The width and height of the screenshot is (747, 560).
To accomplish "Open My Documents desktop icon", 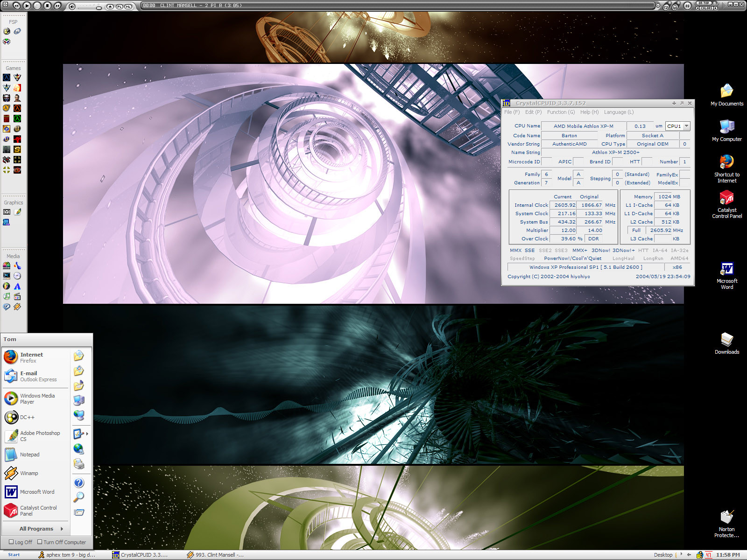I will pos(727,95).
